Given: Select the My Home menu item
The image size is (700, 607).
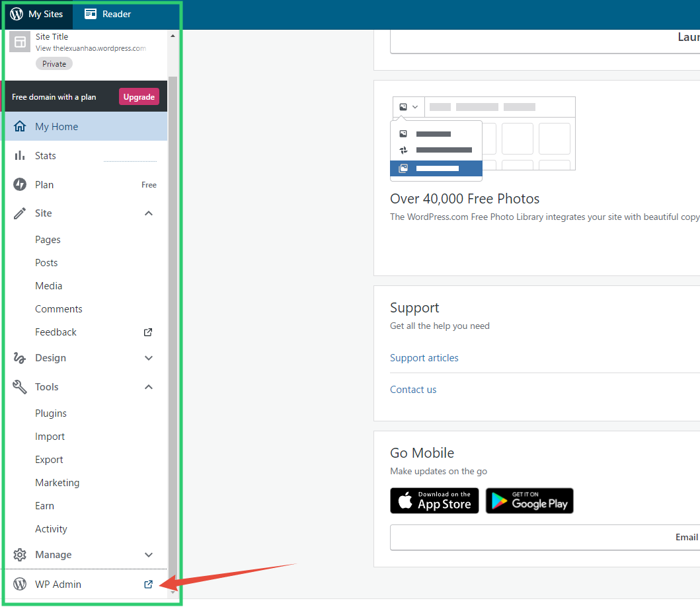Looking at the screenshot, I should (85, 126).
